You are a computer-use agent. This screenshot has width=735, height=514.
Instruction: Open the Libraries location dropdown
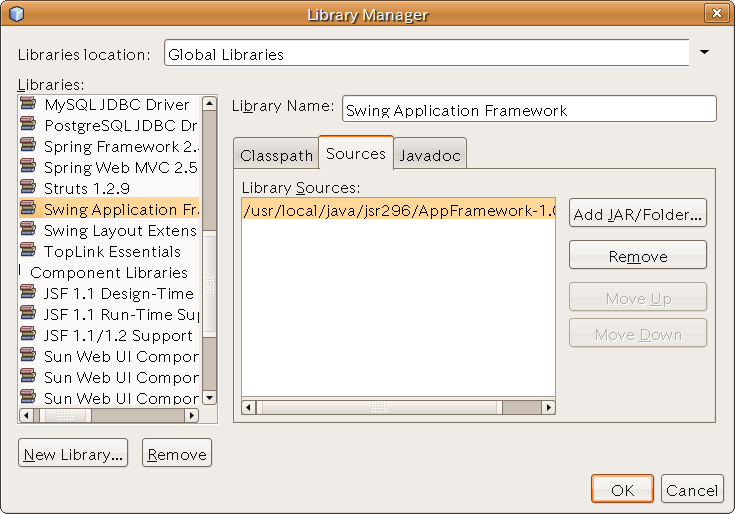coord(704,53)
